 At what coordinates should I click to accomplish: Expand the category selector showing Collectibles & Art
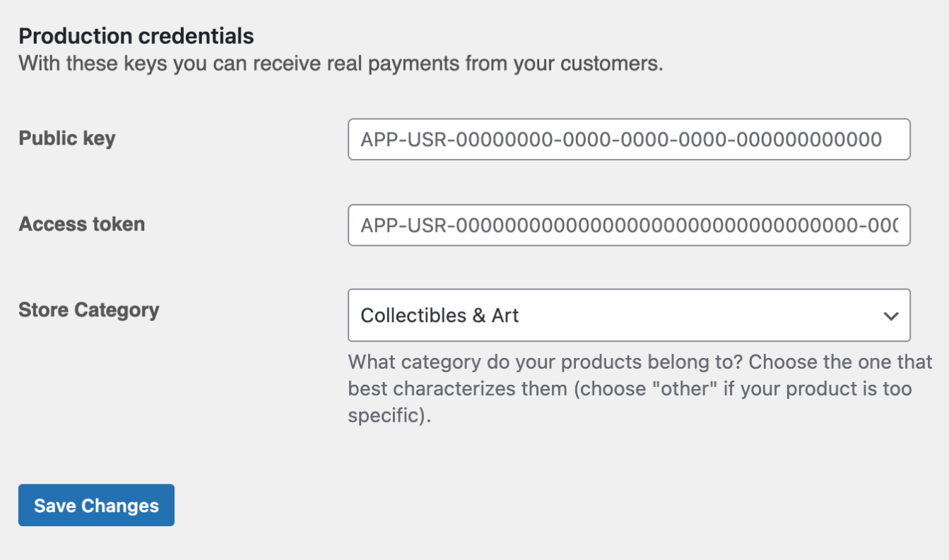tap(629, 315)
